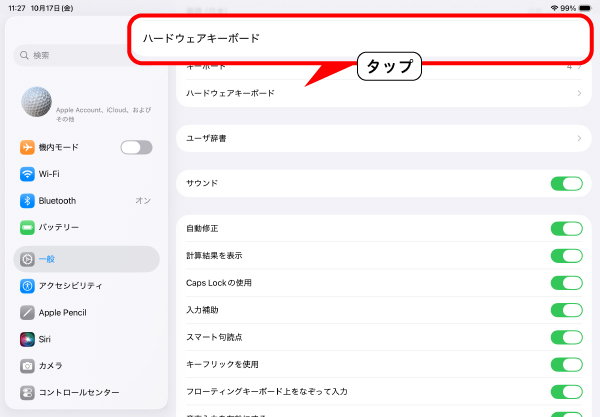Image resolution: width=600 pixels, height=417 pixels.
Task: Disable auto-correction (自動修正) switch
Action: [566, 228]
